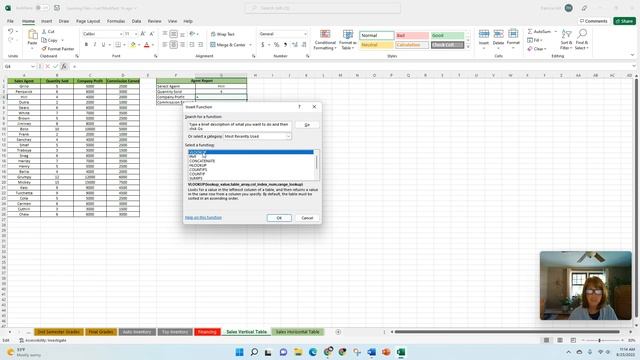Click the Go button in Insert Function
640x360 pixels.
pos(307,125)
